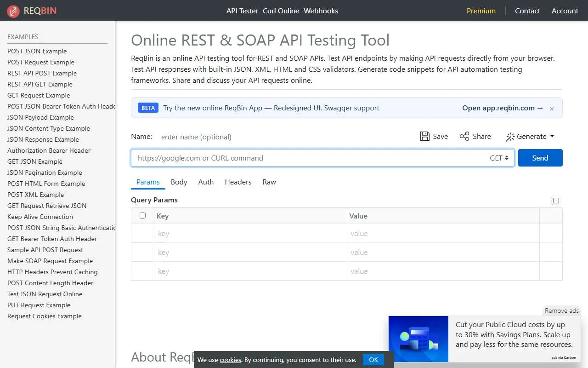Dismiss the BETA banner with the X
Viewport: 588px width, 368px height.
coord(552,109)
